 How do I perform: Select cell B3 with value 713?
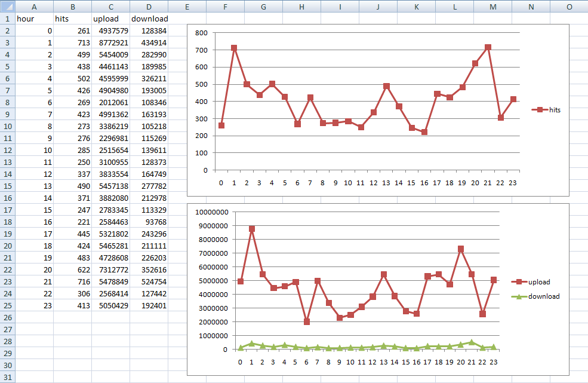(x=72, y=42)
